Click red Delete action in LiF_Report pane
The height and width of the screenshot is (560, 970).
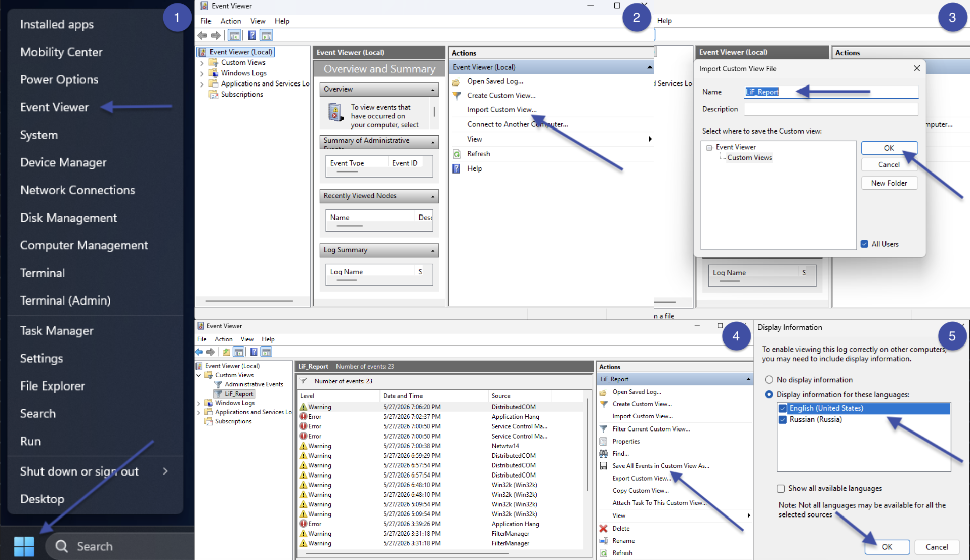coord(621,528)
